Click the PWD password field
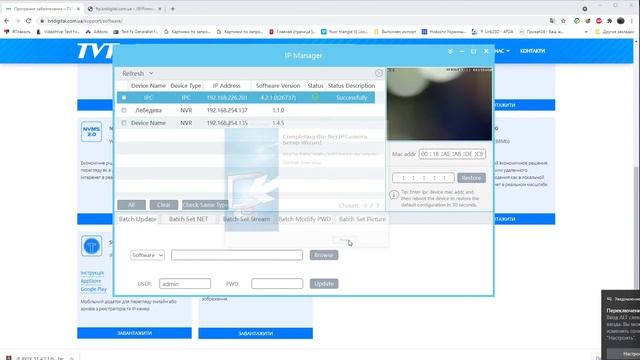 click(277, 284)
